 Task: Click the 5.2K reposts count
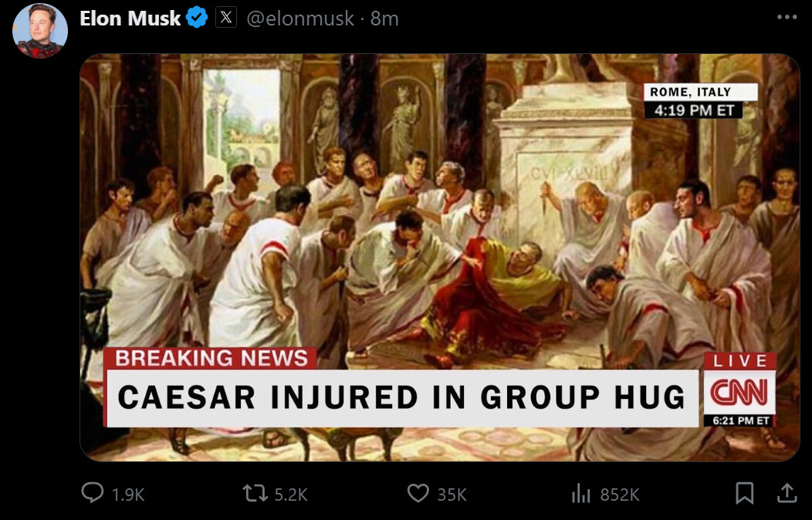click(x=290, y=495)
